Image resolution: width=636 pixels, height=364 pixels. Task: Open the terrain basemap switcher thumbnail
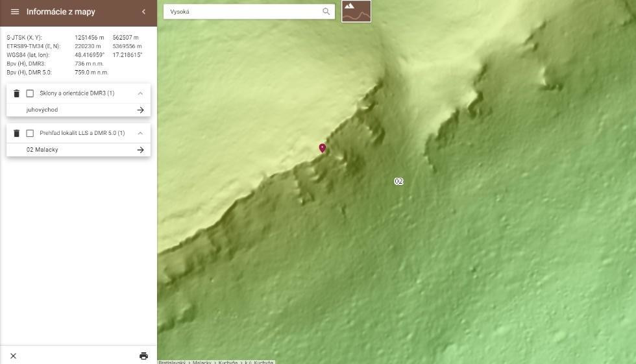[356, 11]
